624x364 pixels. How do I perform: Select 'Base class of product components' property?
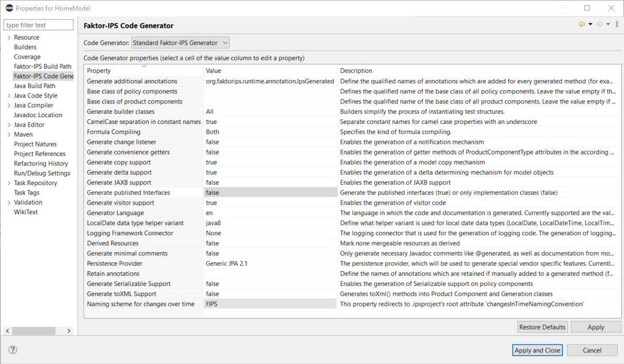pos(135,101)
